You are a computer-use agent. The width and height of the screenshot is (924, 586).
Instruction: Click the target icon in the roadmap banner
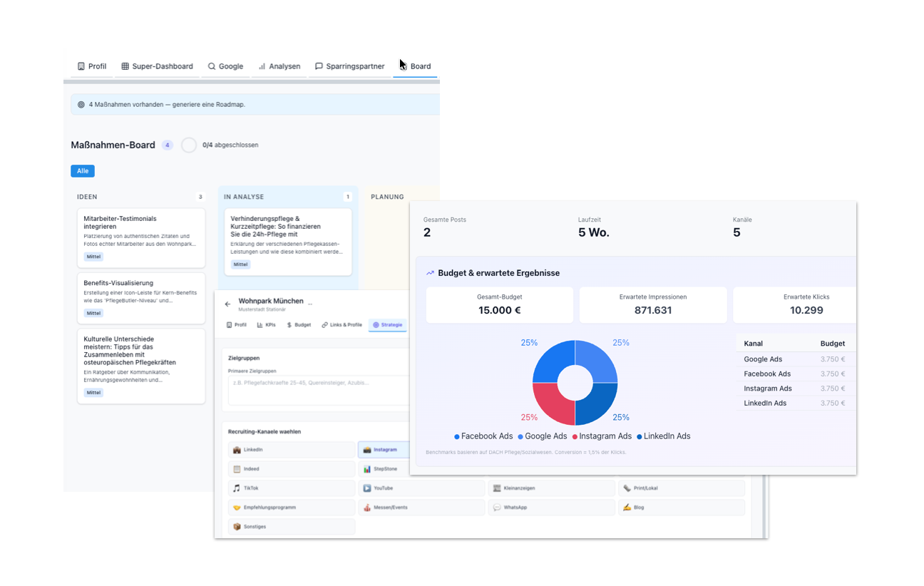tap(81, 105)
